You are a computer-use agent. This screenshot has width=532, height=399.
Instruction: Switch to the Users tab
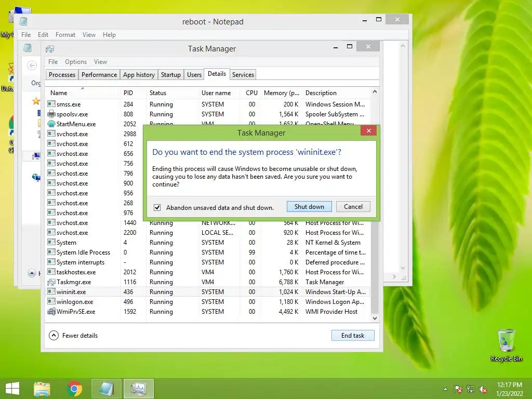tap(194, 75)
